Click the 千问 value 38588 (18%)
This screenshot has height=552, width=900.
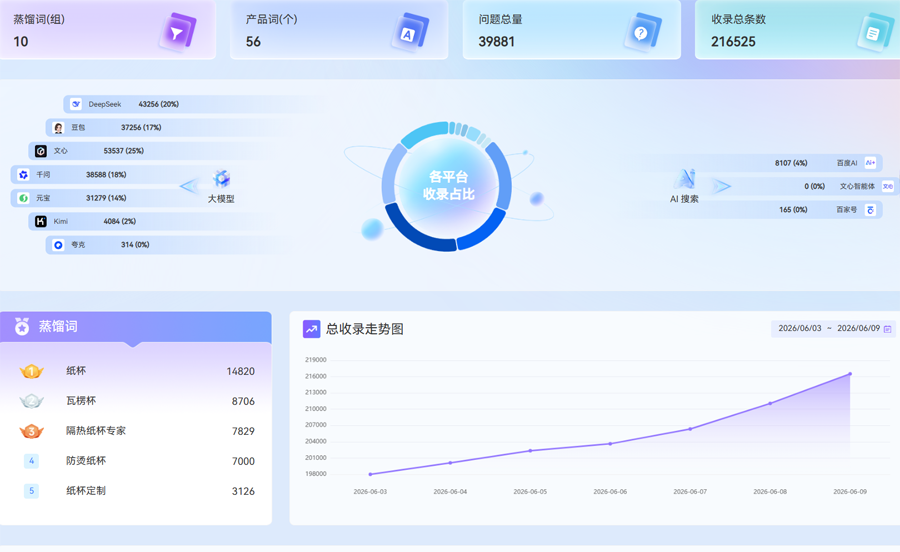106,174
